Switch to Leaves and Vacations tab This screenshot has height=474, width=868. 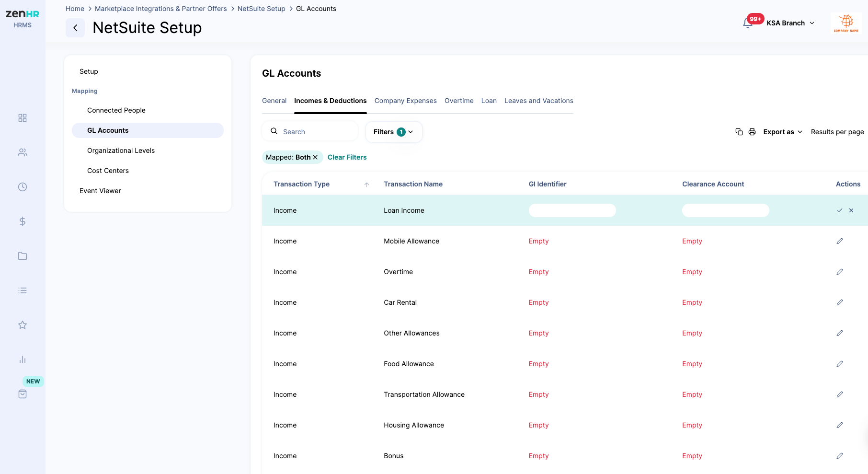pos(538,101)
